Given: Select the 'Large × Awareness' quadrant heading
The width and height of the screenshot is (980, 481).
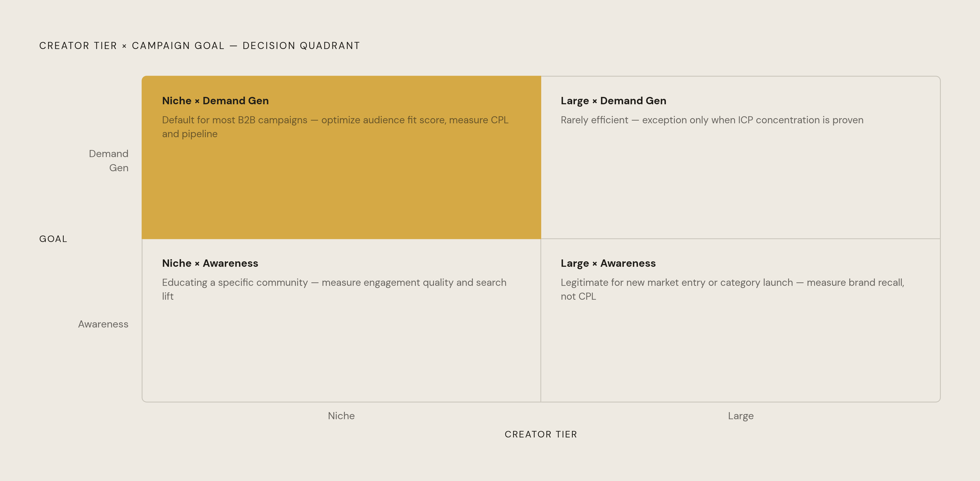Looking at the screenshot, I should pyautogui.click(x=608, y=263).
